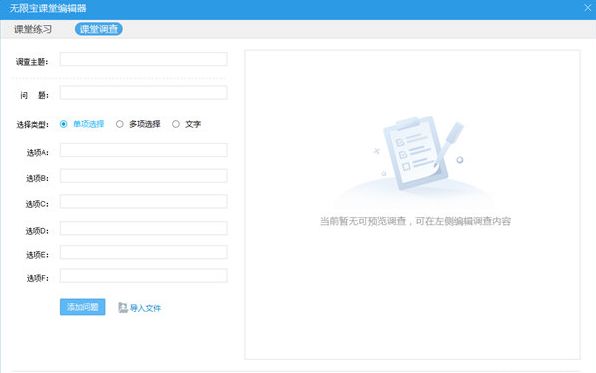Select the 文字 radio button
Screen dimensions: 596x373
(x=176, y=124)
